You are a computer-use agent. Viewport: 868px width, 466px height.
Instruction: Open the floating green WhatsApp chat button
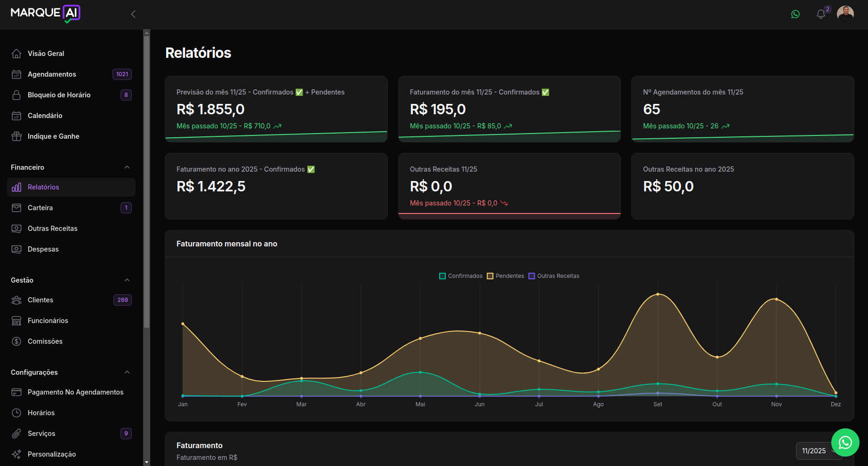(845, 442)
